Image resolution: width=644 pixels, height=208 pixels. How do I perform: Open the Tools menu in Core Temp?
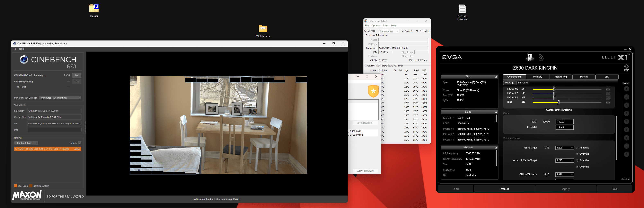[386, 26]
